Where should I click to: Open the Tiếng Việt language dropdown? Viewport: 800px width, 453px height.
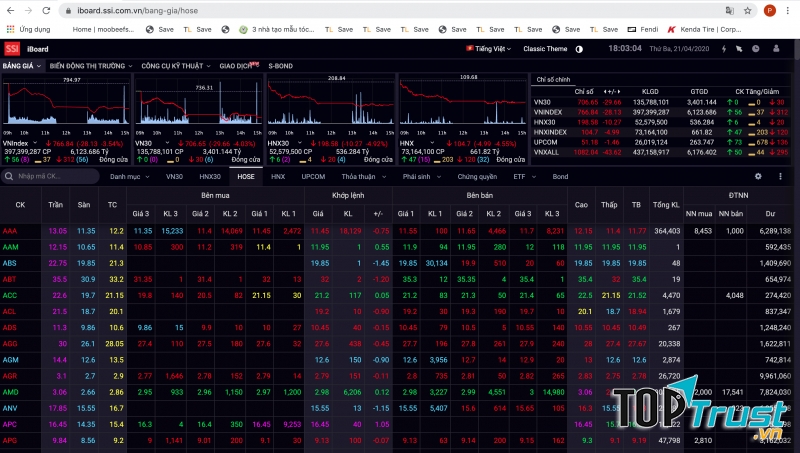490,48
